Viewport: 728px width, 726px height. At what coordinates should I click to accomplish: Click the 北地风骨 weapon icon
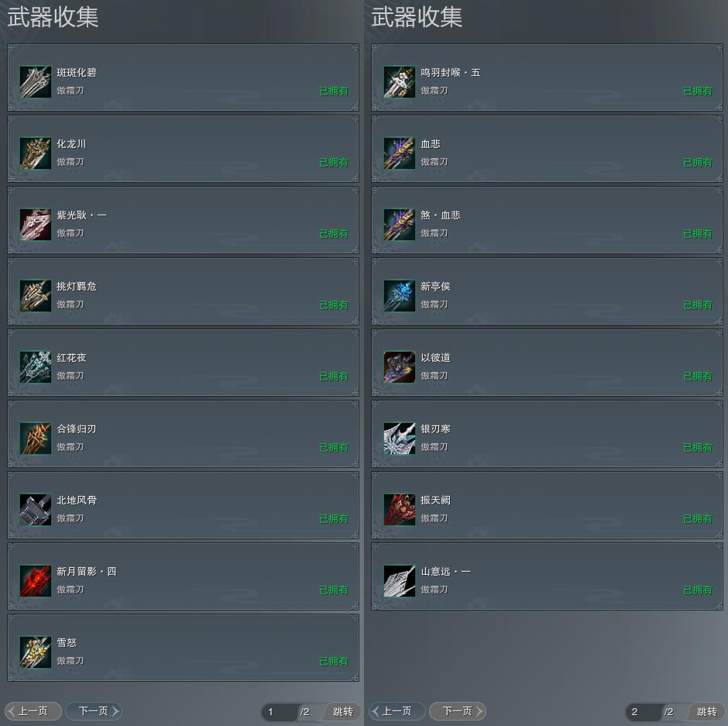tap(36, 510)
